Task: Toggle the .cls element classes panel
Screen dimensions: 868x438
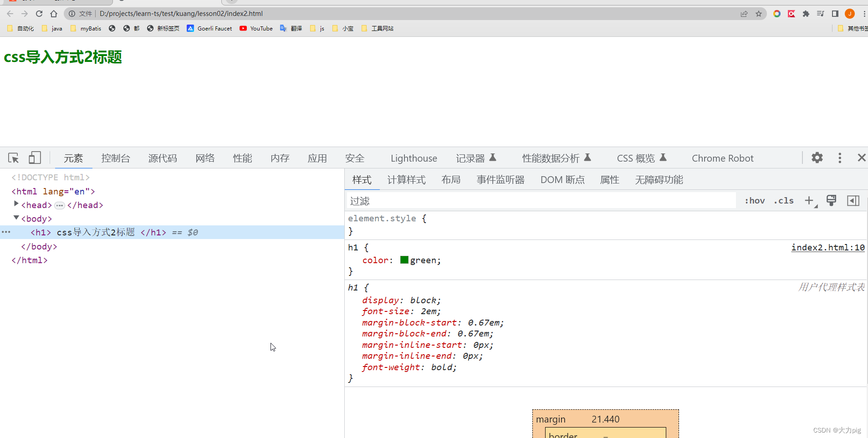Action: [783, 201]
